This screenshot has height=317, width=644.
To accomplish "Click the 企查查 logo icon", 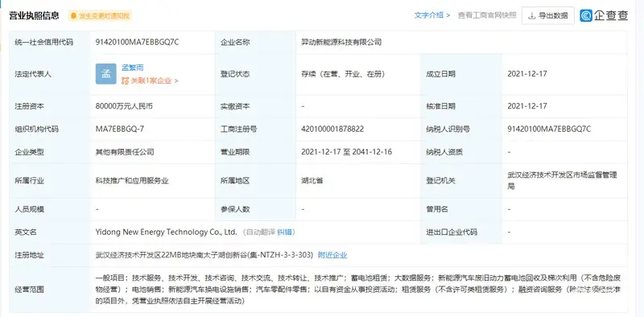I will 586,15.
